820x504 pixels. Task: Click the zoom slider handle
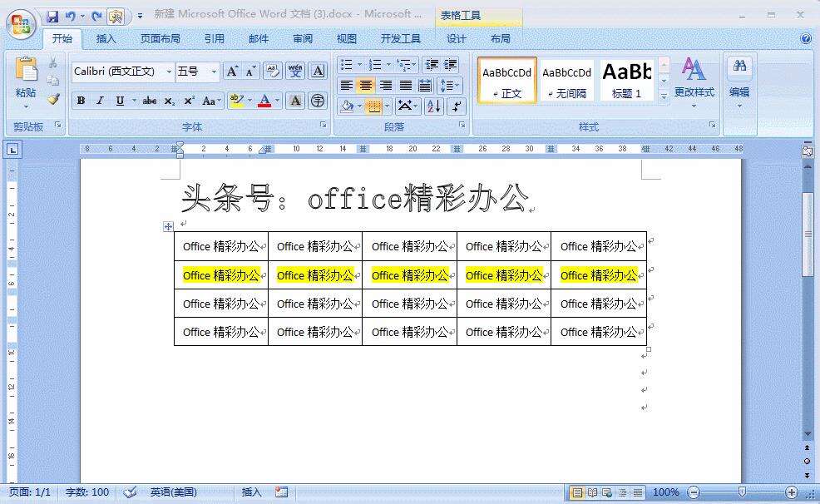click(742, 492)
